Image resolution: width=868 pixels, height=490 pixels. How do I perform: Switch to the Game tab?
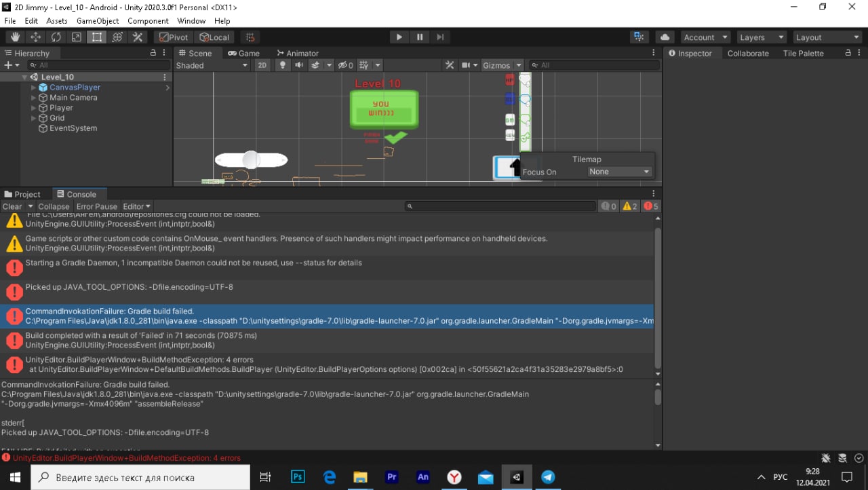point(244,53)
